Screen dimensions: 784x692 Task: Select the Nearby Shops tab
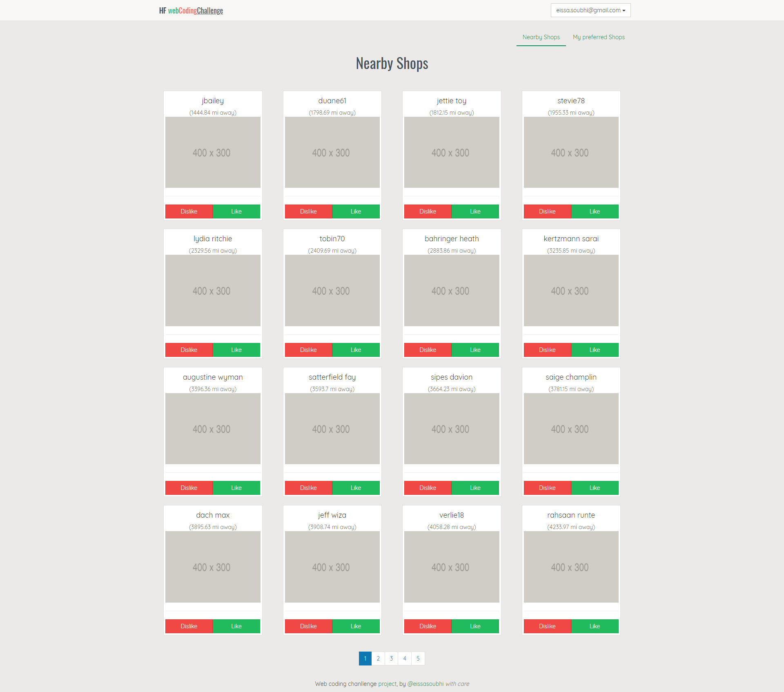coord(541,37)
